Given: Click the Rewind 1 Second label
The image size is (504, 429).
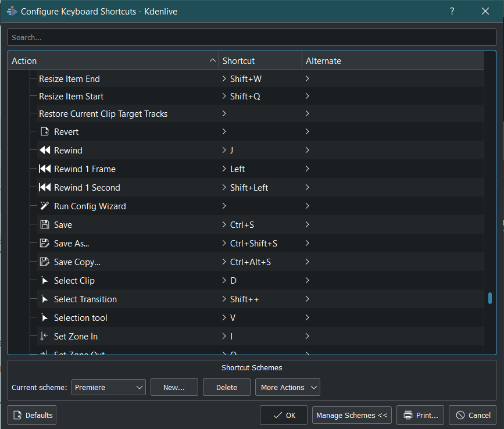Looking at the screenshot, I should (x=87, y=188).
